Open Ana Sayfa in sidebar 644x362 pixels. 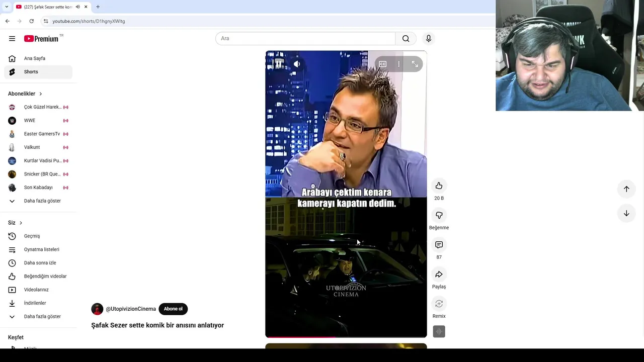click(38, 58)
